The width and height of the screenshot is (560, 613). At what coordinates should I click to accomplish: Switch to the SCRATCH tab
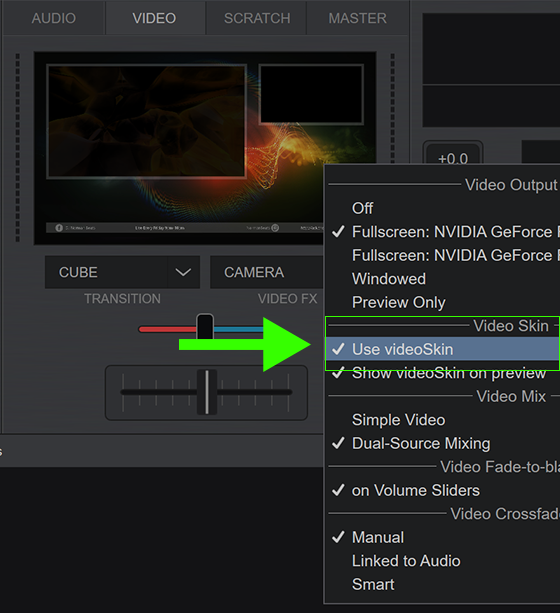[257, 18]
